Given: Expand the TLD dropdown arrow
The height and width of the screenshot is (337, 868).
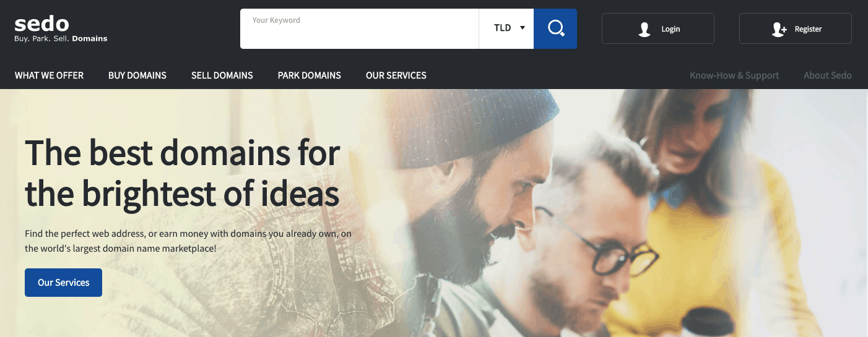Looking at the screenshot, I should point(523,28).
